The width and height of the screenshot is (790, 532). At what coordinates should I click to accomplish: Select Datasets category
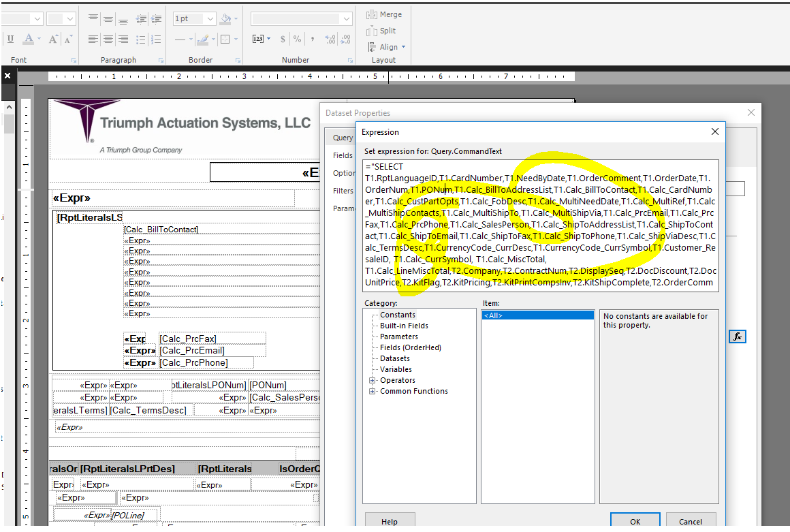(395, 358)
